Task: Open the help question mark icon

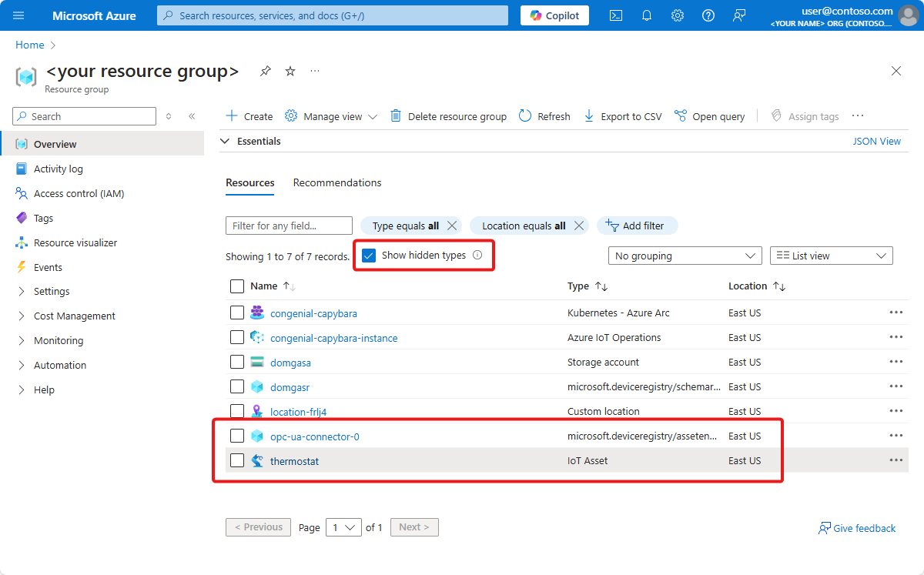Action: [x=708, y=15]
